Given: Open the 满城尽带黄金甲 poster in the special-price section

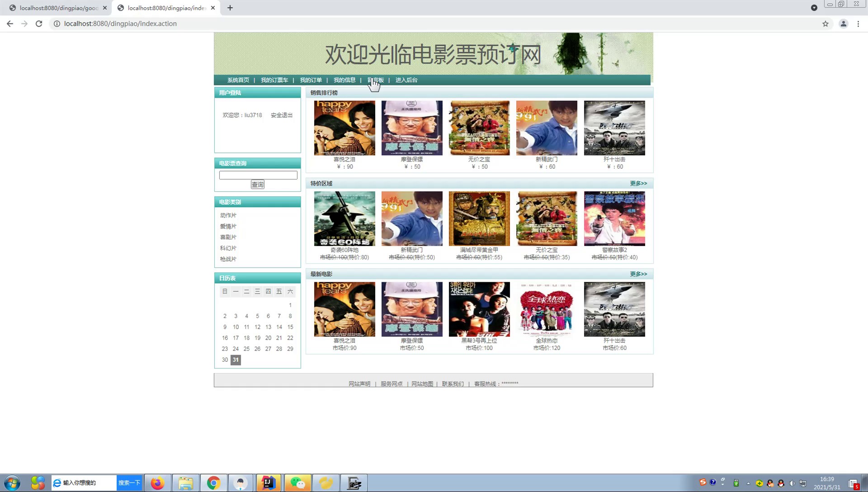Looking at the screenshot, I should [479, 219].
